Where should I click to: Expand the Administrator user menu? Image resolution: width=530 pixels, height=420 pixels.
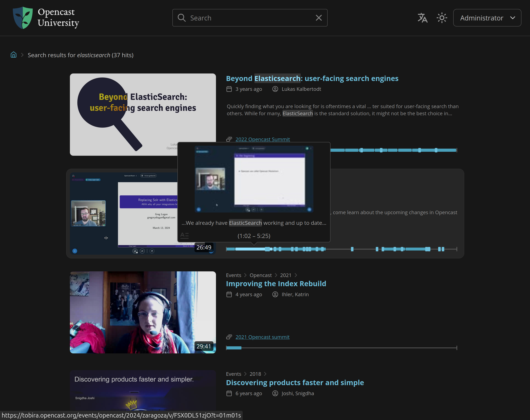(487, 18)
